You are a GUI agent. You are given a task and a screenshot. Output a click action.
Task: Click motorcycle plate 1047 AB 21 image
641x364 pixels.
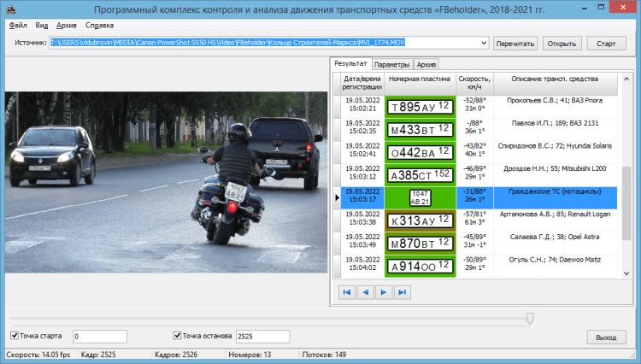coord(420,197)
